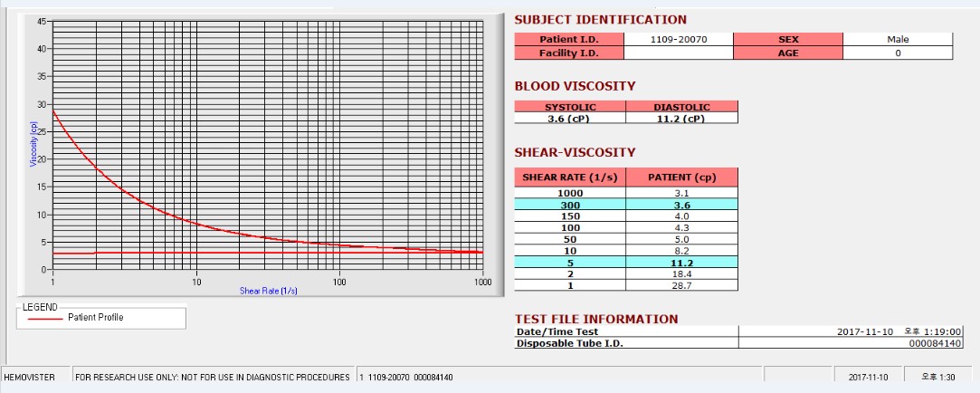Image resolution: width=980 pixels, height=393 pixels.
Task: Select the Facility I.D. empty field
Action: pos(678,53)
